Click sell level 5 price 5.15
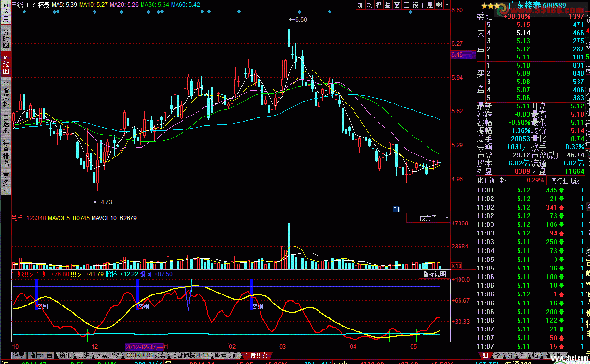 click(523, 24)
